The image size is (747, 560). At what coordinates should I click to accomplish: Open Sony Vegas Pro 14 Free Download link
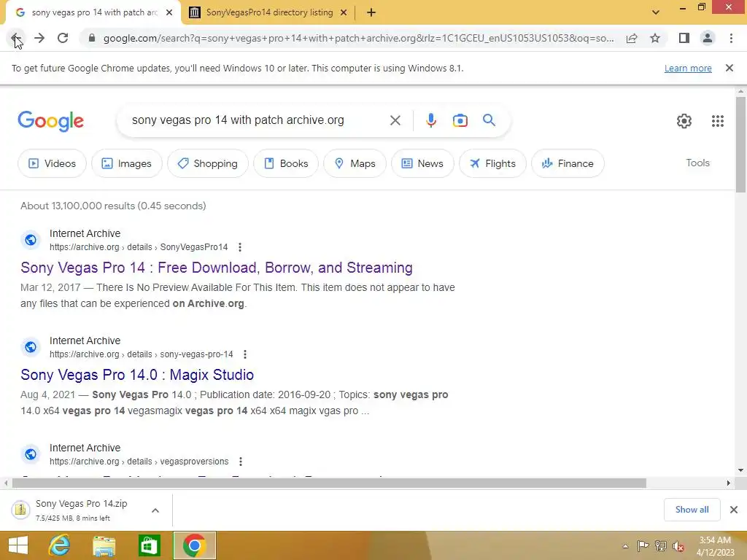216,268
